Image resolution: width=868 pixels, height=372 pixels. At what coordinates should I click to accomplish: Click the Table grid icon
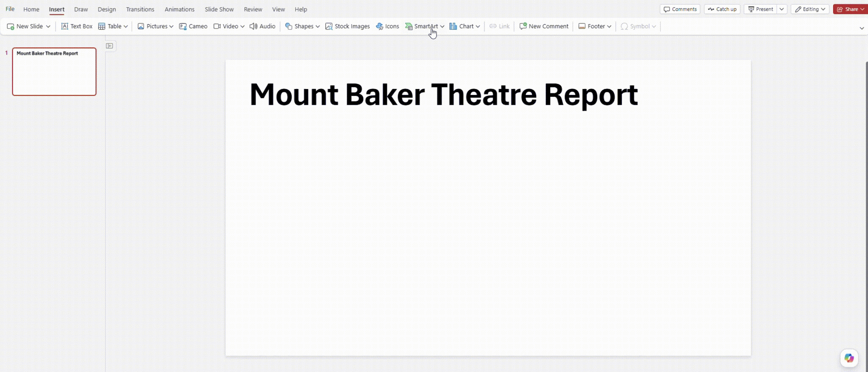point(102,26)
